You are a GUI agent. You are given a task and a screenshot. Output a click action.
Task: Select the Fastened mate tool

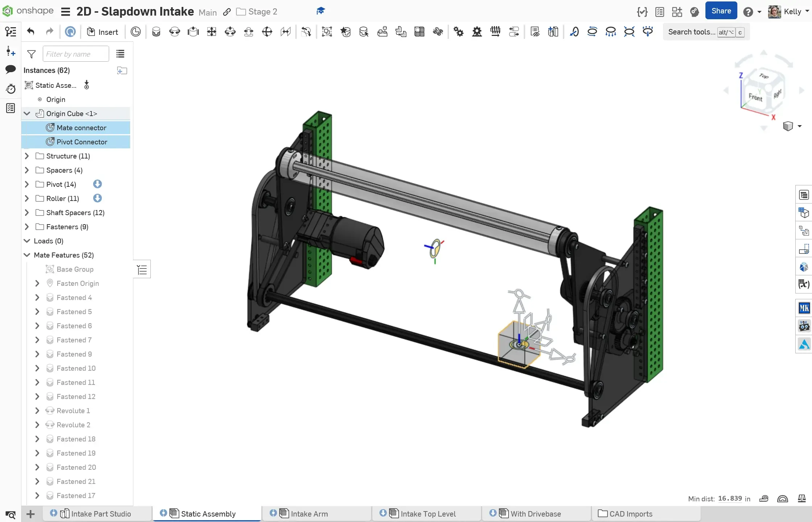[156, 32]
